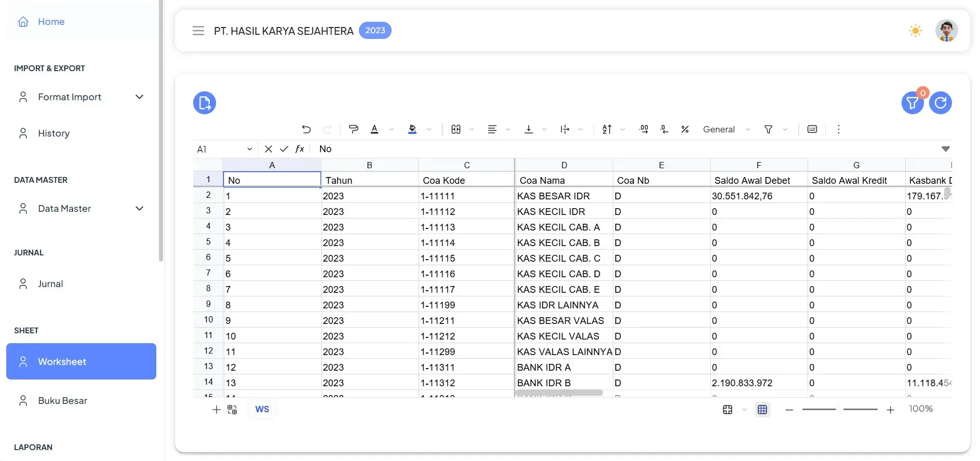This screenshot has width=980, height=461.
Task: Open the cell name box dropdown
Action: point(250,149)
